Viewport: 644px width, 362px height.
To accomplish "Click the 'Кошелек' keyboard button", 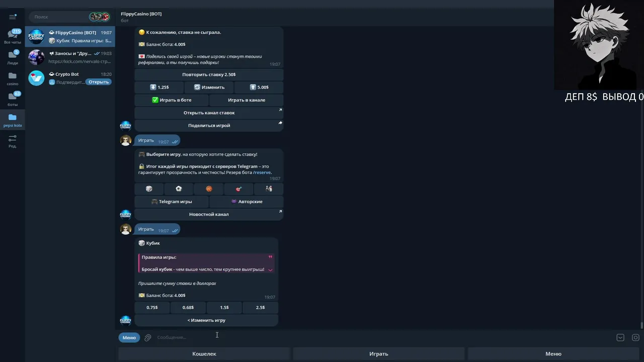I will point(204,354).
